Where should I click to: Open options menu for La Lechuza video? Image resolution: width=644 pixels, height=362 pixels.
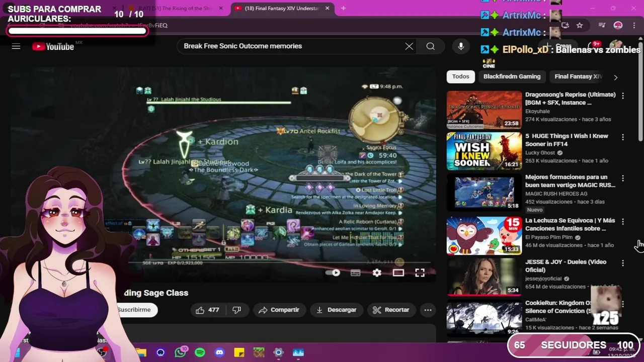pyautogui.click(x=623, y=221)
